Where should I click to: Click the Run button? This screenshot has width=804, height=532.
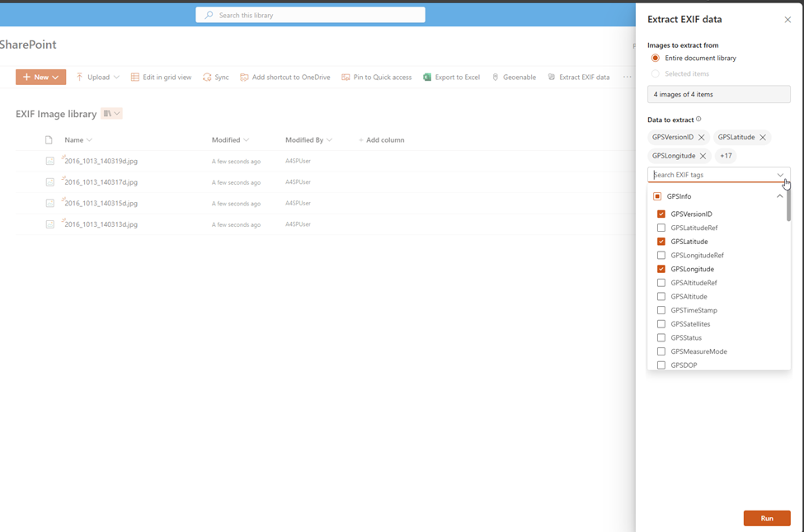pyautogui.click(x=767, y=517)
